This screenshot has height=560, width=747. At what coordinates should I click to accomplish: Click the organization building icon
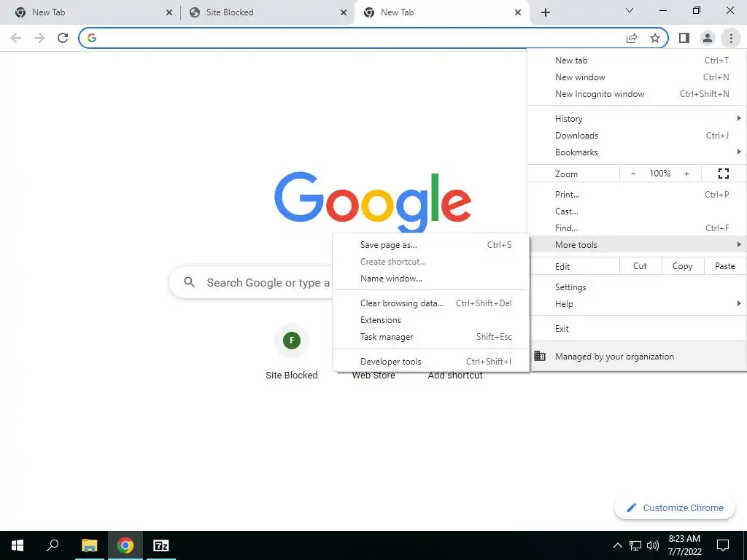[539, 356]
